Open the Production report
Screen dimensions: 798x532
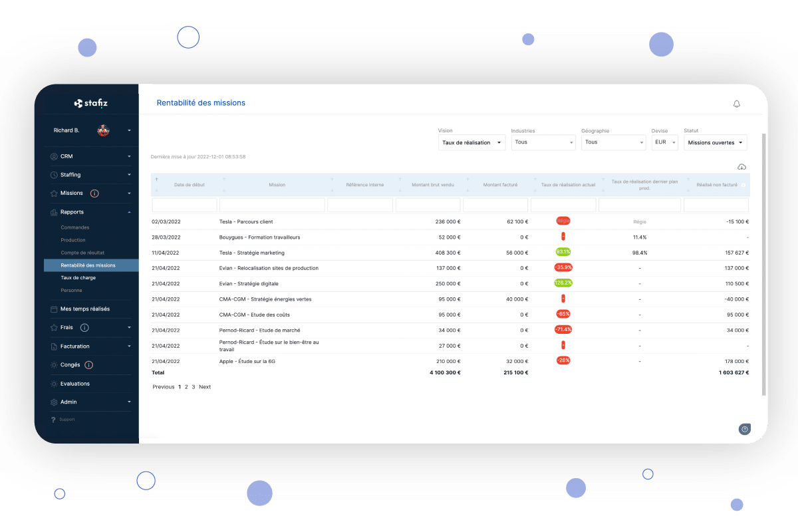[73, 240]
